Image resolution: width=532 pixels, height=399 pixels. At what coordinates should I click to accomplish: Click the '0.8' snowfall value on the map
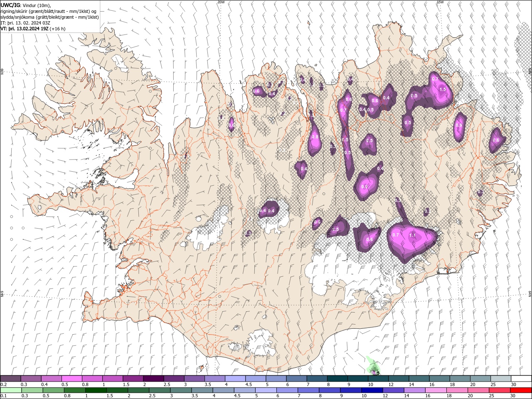coord(315,137)
